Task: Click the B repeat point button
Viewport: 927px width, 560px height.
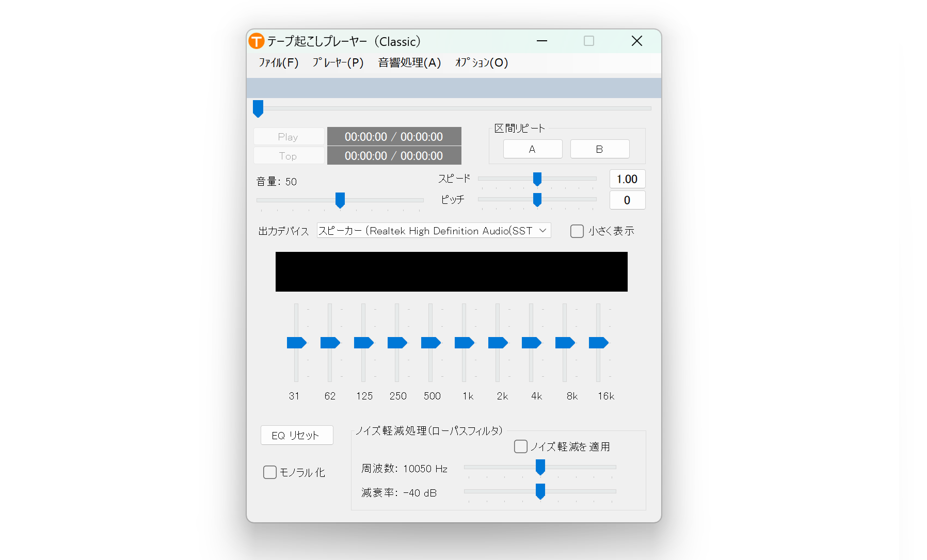Action: (599, 149)
